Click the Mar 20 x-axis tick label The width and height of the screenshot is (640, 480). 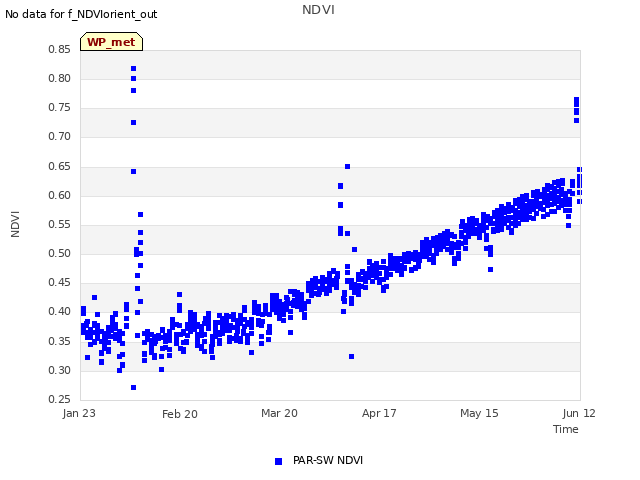click(280, 413)
